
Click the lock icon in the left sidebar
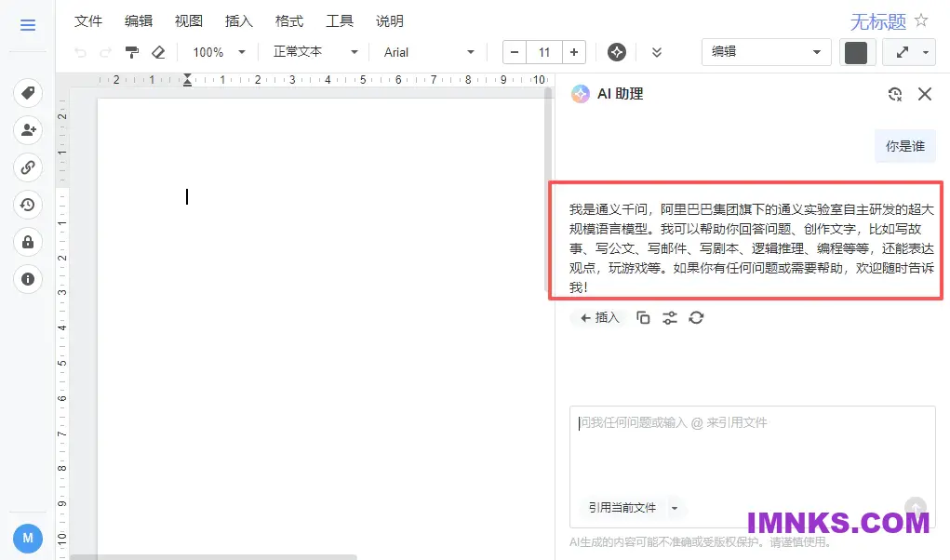point(27,242)
